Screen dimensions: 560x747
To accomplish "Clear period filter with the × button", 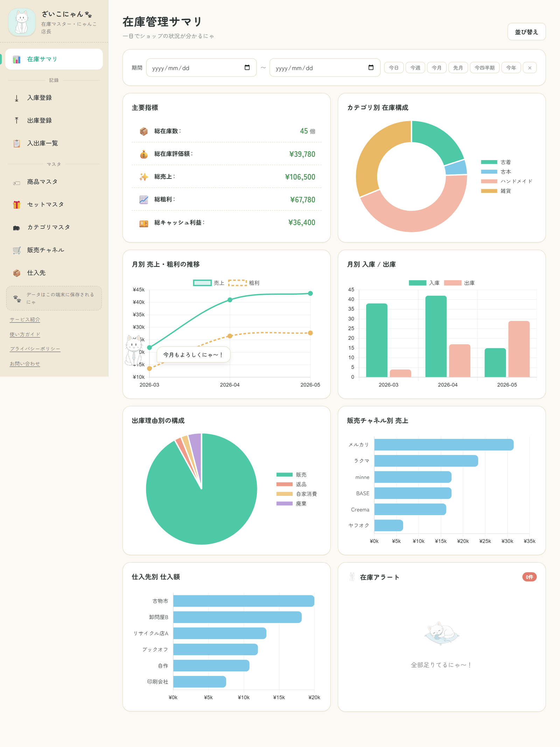I will tap(530, 68).
